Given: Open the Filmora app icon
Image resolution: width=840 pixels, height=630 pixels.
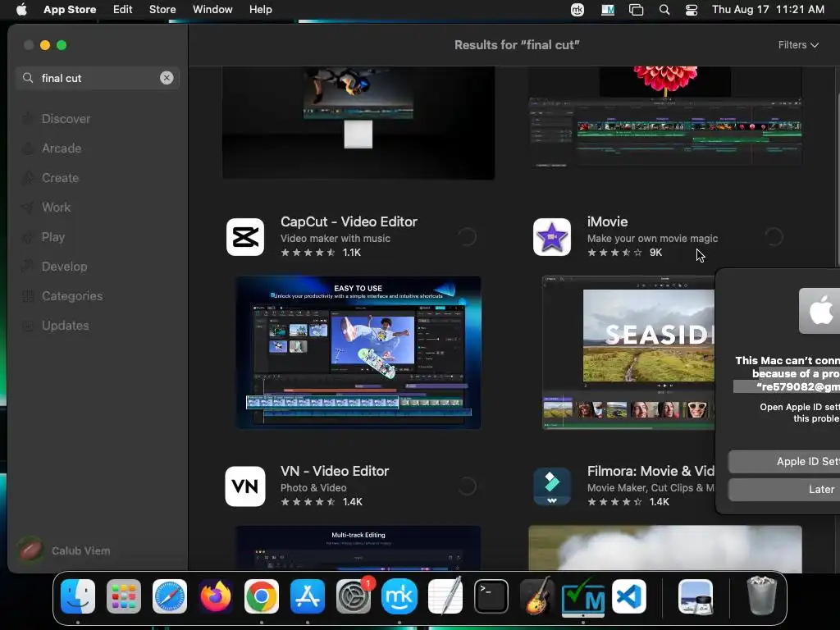Looking at the screenshot, I should coord(552,486).
